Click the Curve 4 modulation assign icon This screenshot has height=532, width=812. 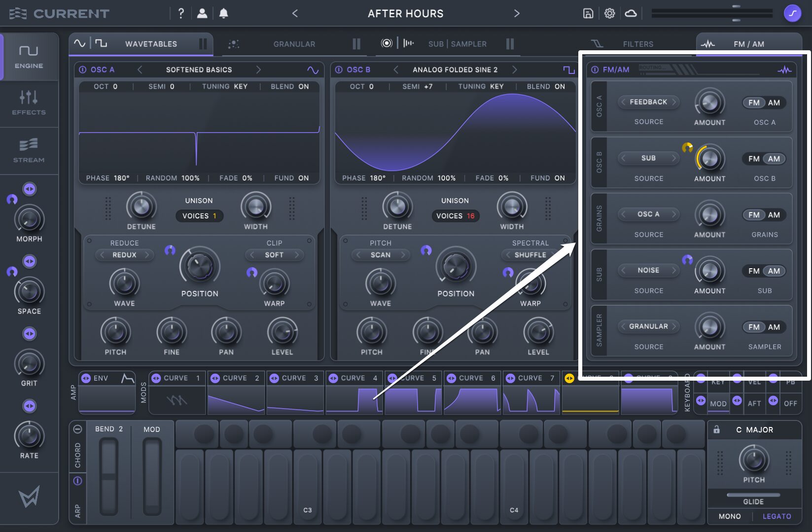[x=333, y=378]
